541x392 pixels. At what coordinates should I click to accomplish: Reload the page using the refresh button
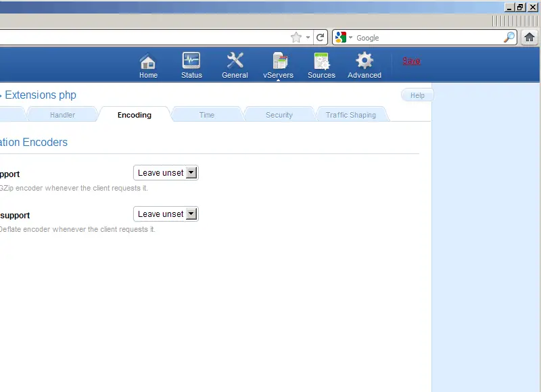[x=321, y=38]
